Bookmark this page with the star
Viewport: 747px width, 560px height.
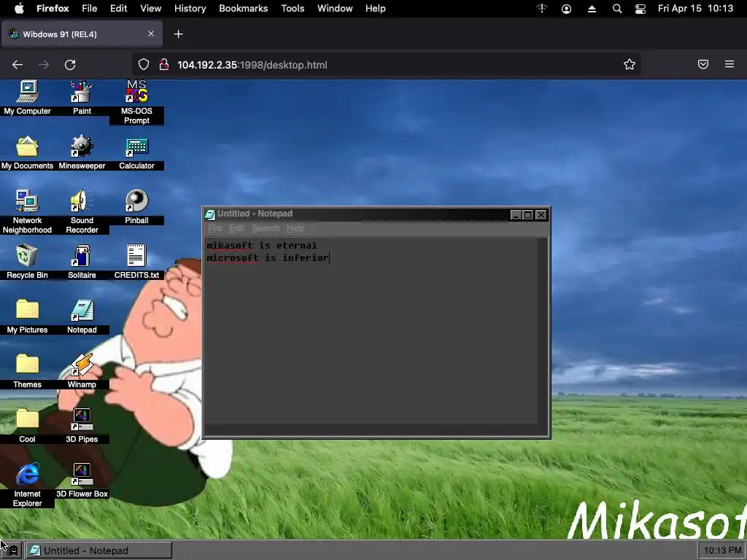630,65
